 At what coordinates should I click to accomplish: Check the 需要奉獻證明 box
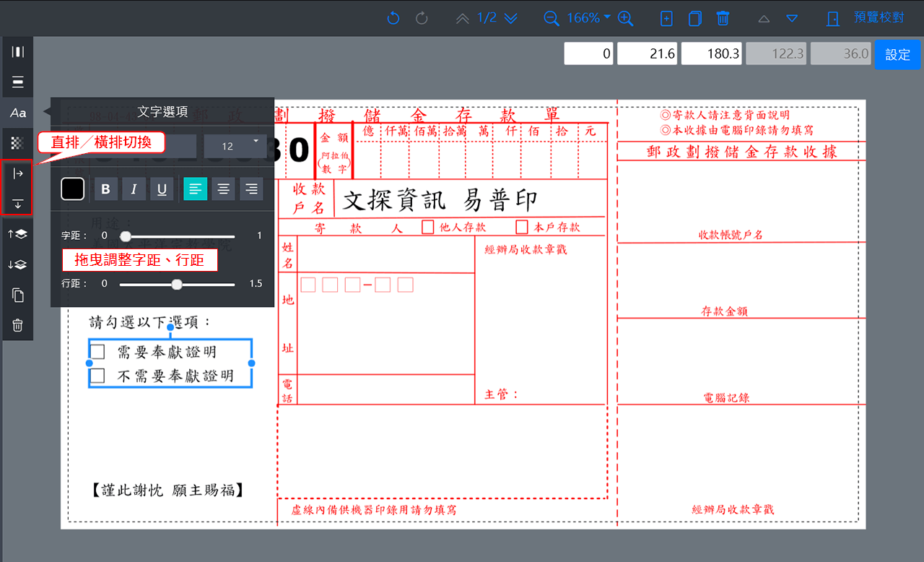click(97, 352)
